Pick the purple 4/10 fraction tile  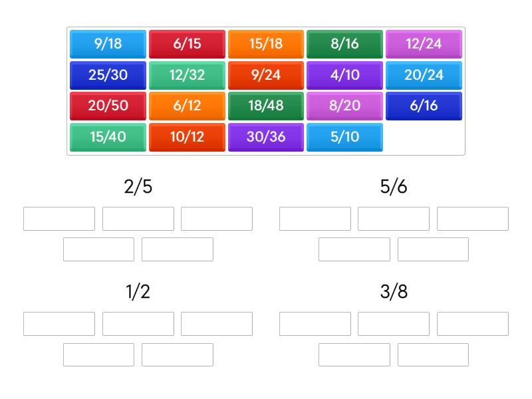click(344, 74)
